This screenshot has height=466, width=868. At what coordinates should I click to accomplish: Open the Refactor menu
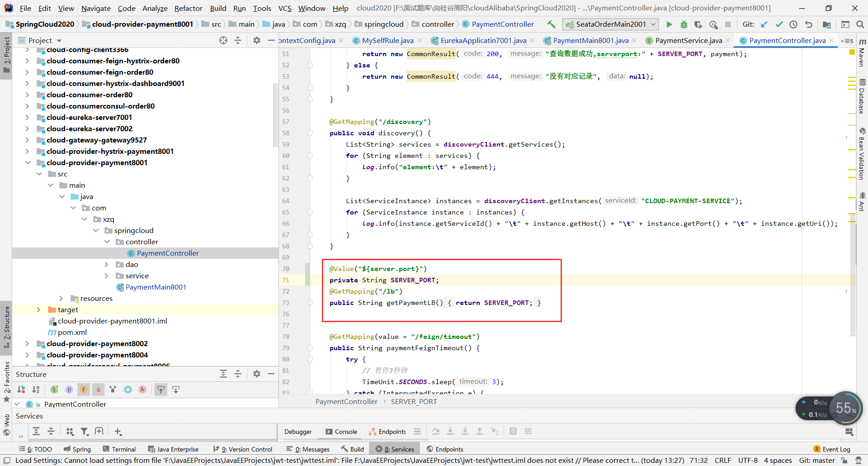[x=188, y=8]
